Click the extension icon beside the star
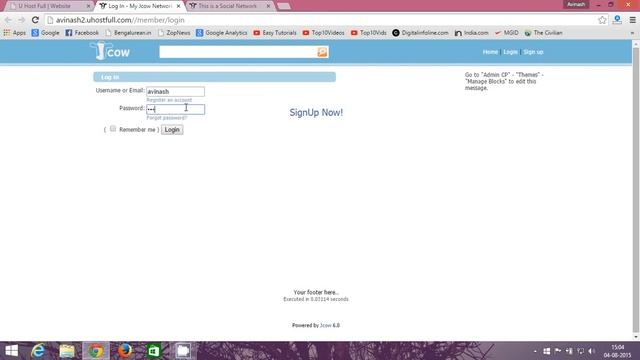Screen dimensions: 640x360 click(617, 20)
